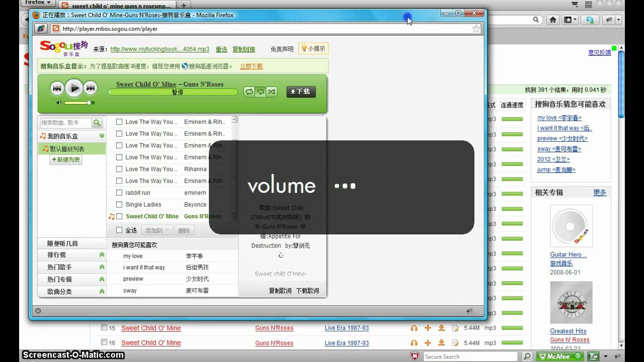The width and height of the screenshot is (644, 362).
Task: Check the rabbit run checkbox
Action: tap(119, 193)
